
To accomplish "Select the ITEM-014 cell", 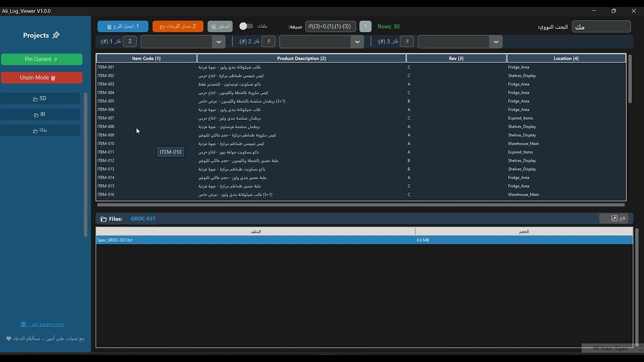I will pyautogui.click(x=146, y=177).
